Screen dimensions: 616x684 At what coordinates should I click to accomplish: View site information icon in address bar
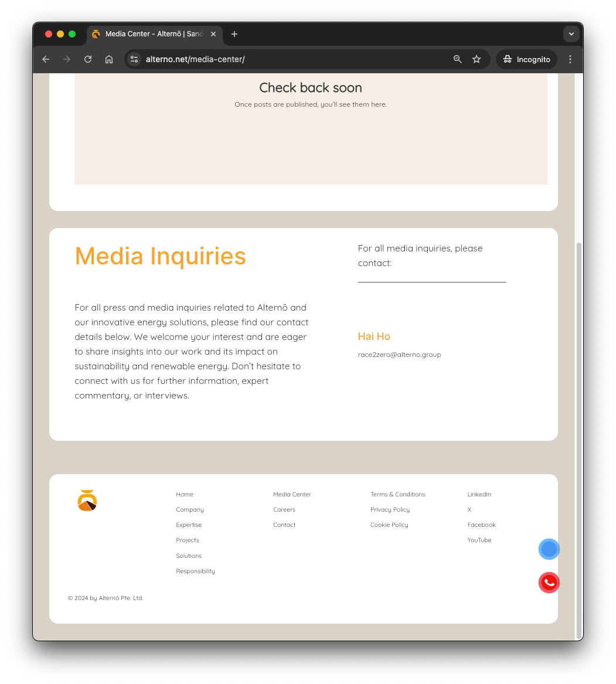[134, 59]
